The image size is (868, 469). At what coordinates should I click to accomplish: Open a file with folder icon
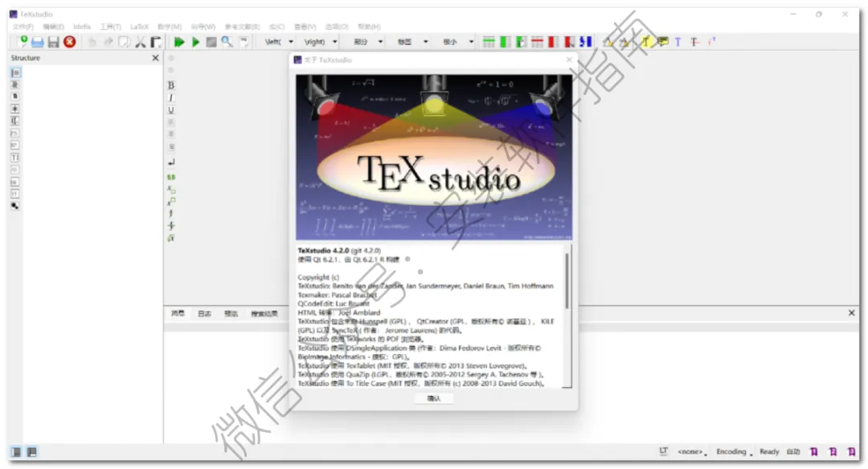38,42
